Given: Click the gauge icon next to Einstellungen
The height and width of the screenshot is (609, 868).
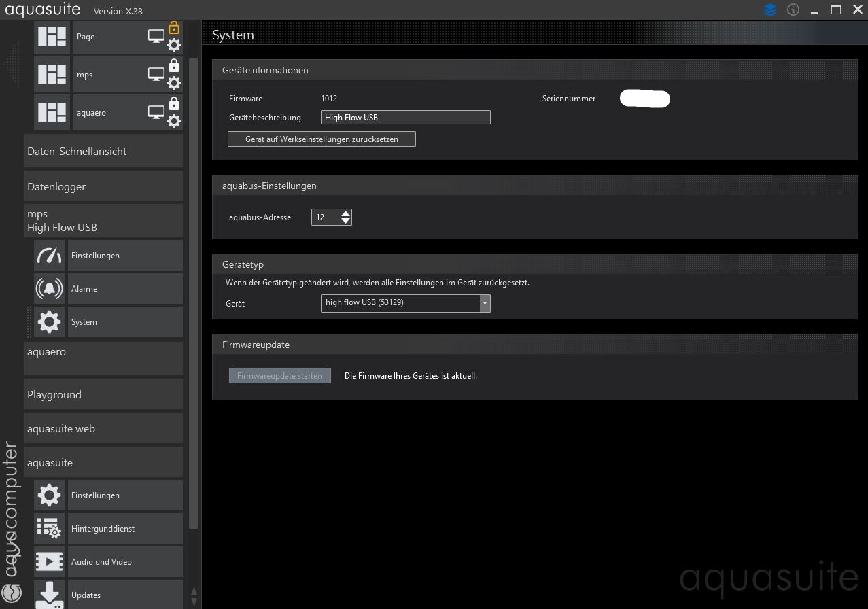Looking at the screenshot, I should (x=49, y=256).
